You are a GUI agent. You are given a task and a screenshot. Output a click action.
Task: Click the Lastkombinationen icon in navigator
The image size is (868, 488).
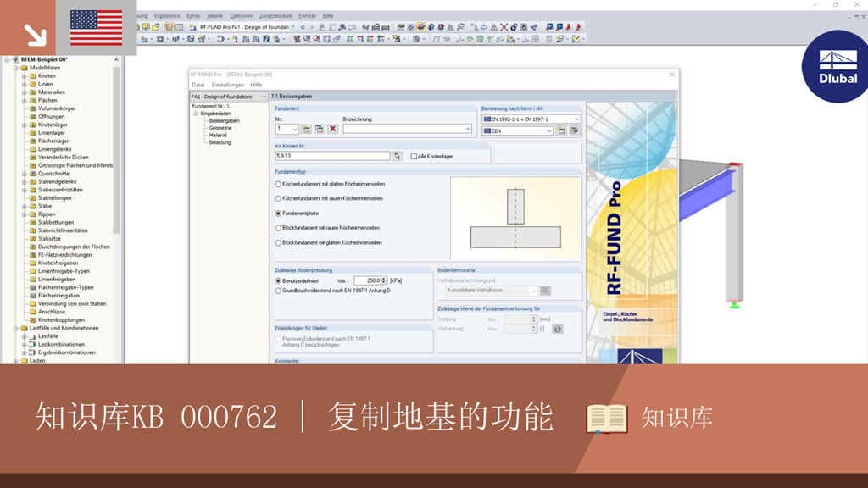pos(33,344)
